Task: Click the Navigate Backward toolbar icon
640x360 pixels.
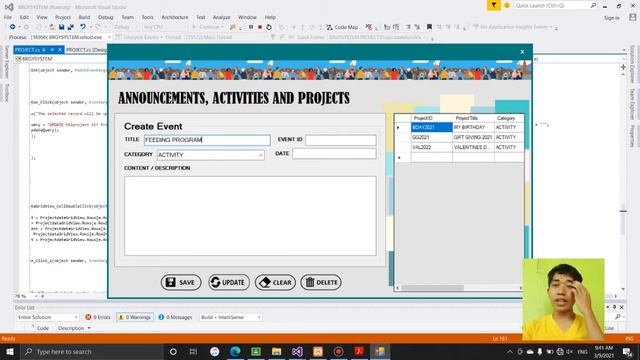Action: (13, 27)
